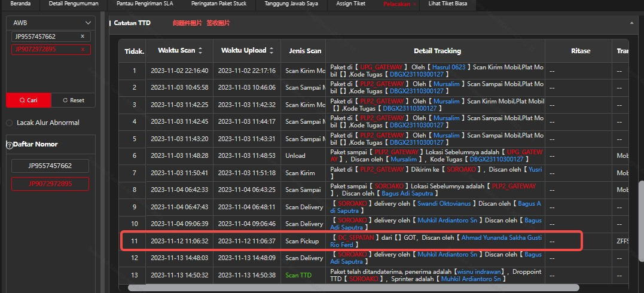644x293 pixels.
Task: Click waktu scan 2023-11-12 11:06:32
Action: (179, 241)
